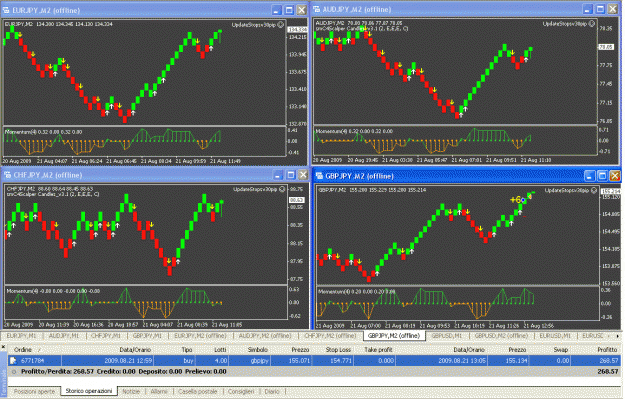Click the gbpjpy symbol cell

[260, 361]
